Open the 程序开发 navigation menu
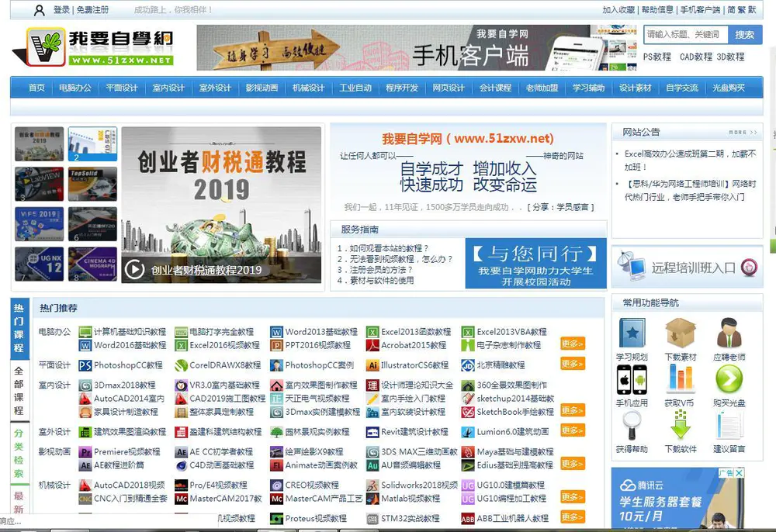Image resolution: width=776 pixels, height=532 pixels. [402, 88]
